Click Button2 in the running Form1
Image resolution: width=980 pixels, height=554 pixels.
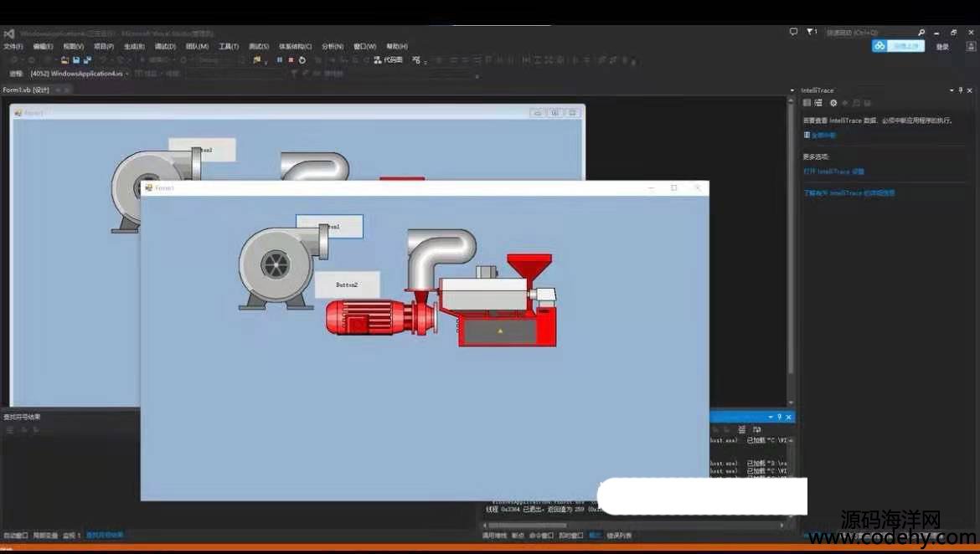pos(347,285)
